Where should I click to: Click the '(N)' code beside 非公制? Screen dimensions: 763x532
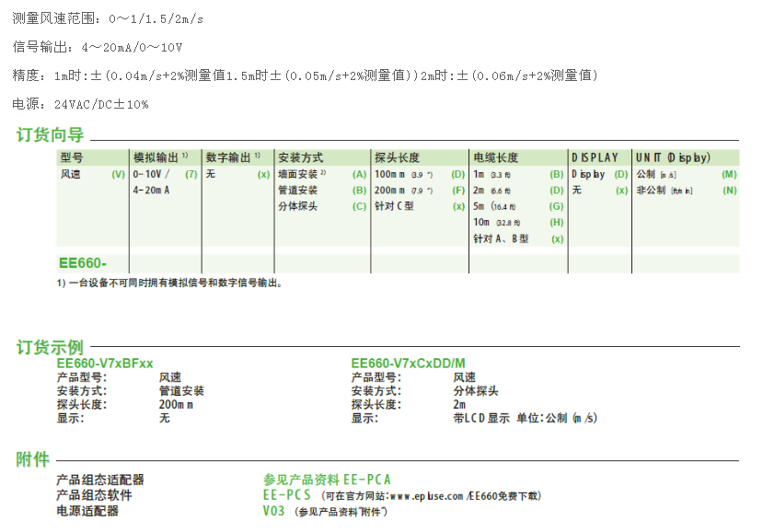pos(730,191)
